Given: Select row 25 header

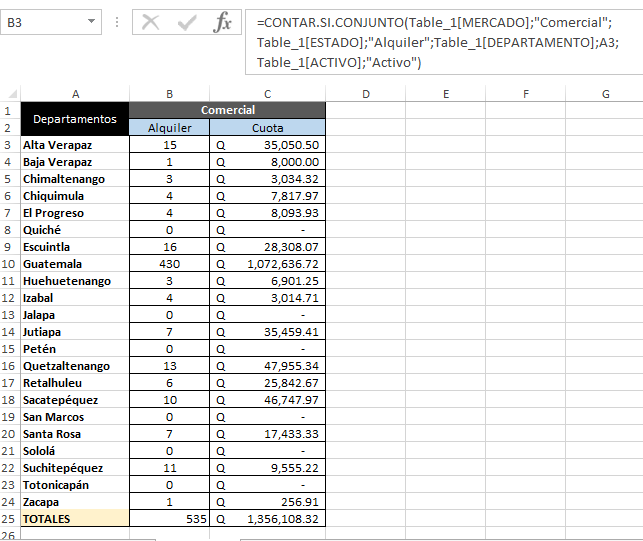Looking at the screenshot, I should click(9, 519).
